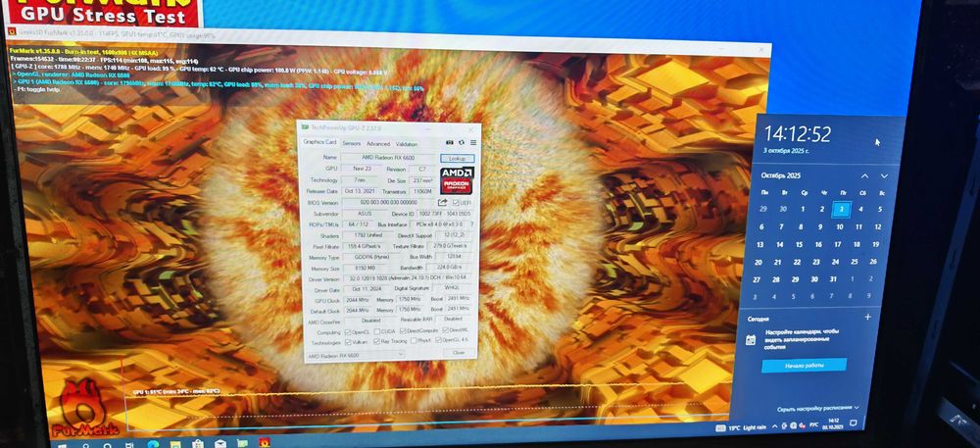Screen dimensions: 980x448
Task: Collapse the schedule with Скрыть настройку расписания
Action: (x=817, y=408)
